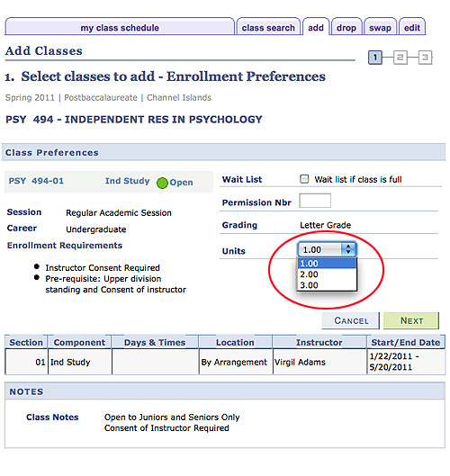Viewport: 450px width, 476px height.
Task: Click the green Open status icon
Action: pyautogui.click(x=162, y=183)
